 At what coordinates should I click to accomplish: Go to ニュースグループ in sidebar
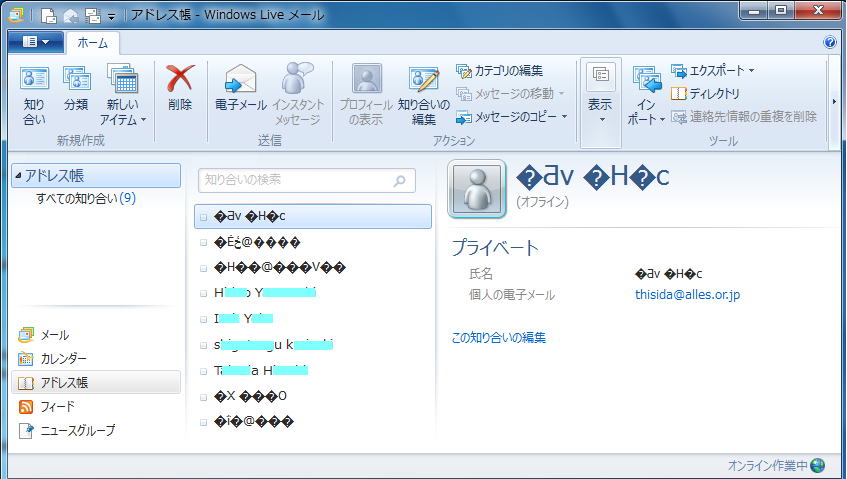67,430
